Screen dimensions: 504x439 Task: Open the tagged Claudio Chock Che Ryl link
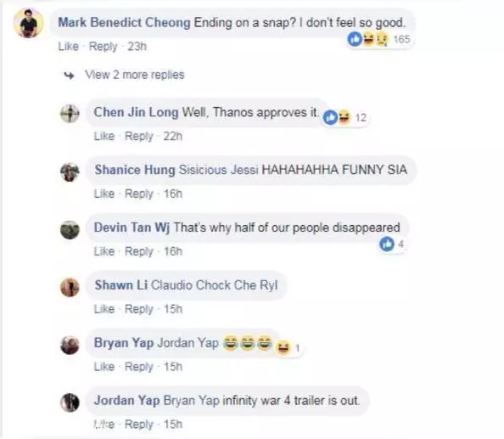point(214,285)
